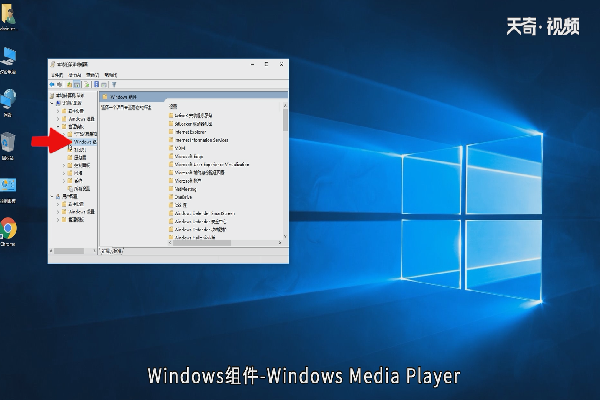
Task: Click the Export List toolbar icon
Action: 87,85
